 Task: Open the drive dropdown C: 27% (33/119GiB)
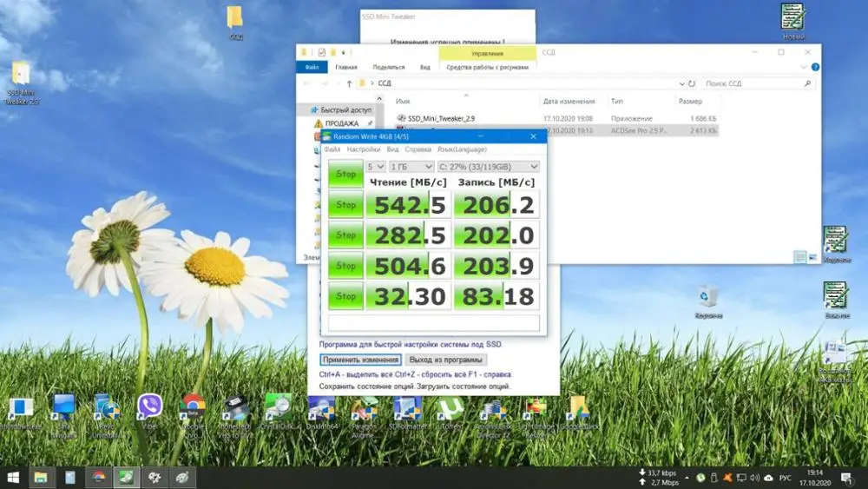tap(488, 166)
